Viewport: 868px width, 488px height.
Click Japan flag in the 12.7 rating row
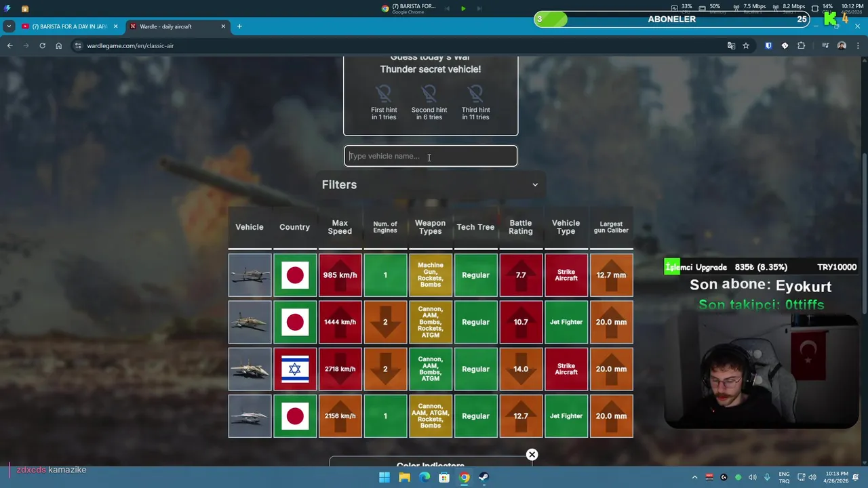tap(295, 416)
